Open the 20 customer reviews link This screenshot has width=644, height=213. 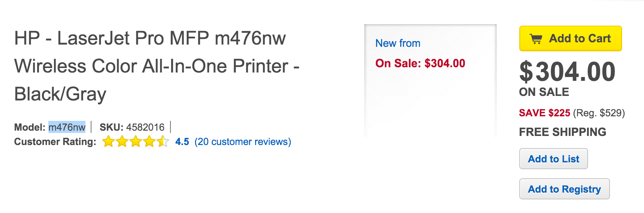click(243, 142)
